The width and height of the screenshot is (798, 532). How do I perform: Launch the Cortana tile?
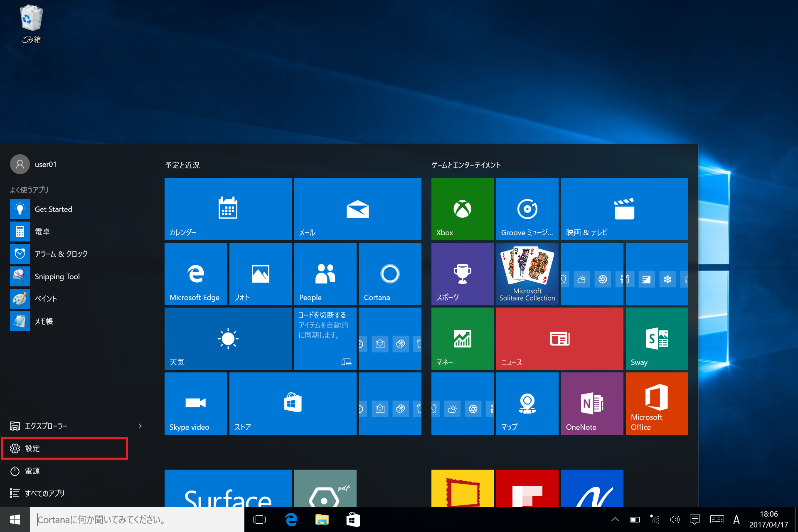(390, 273)
